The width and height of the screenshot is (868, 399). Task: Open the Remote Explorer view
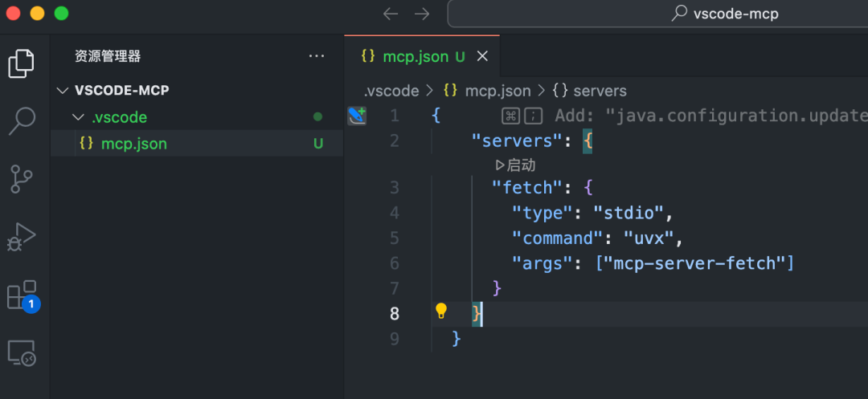(22, 353)
